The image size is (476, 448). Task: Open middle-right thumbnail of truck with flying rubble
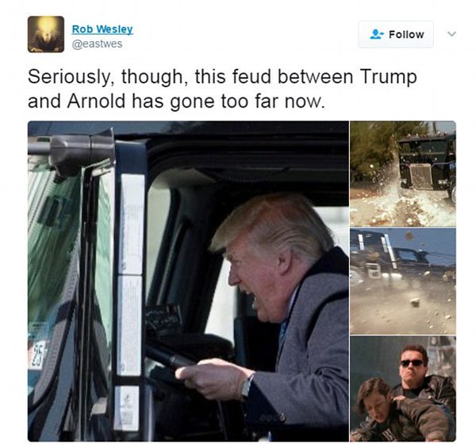[x=403, y=281]
